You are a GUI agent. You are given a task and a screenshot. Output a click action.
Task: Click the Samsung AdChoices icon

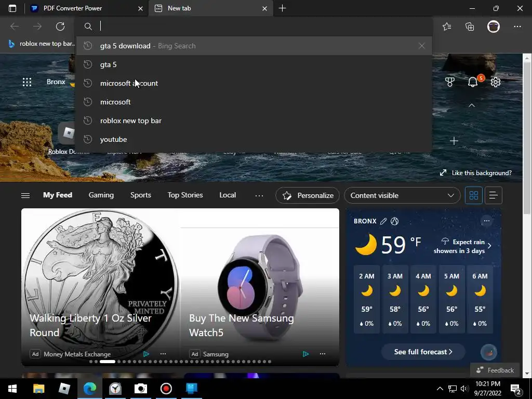[x=305, y=354]
